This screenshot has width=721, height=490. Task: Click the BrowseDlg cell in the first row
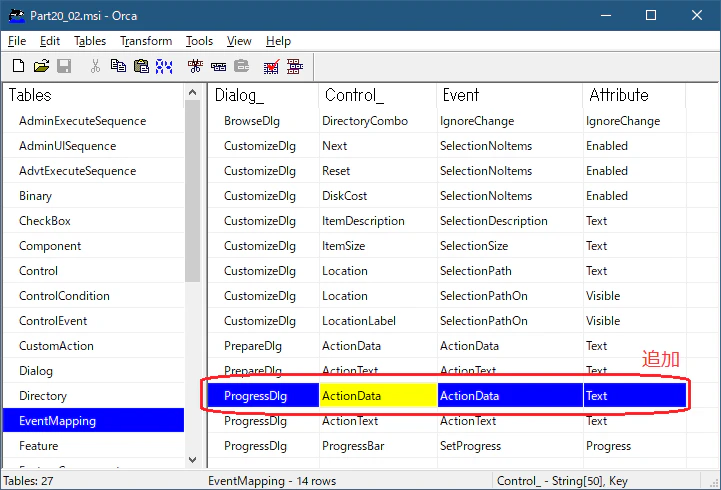[263, 121]
